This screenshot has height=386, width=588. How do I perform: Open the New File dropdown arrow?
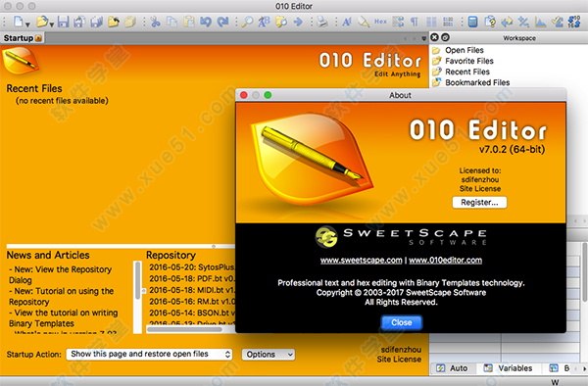coord(27,24)
